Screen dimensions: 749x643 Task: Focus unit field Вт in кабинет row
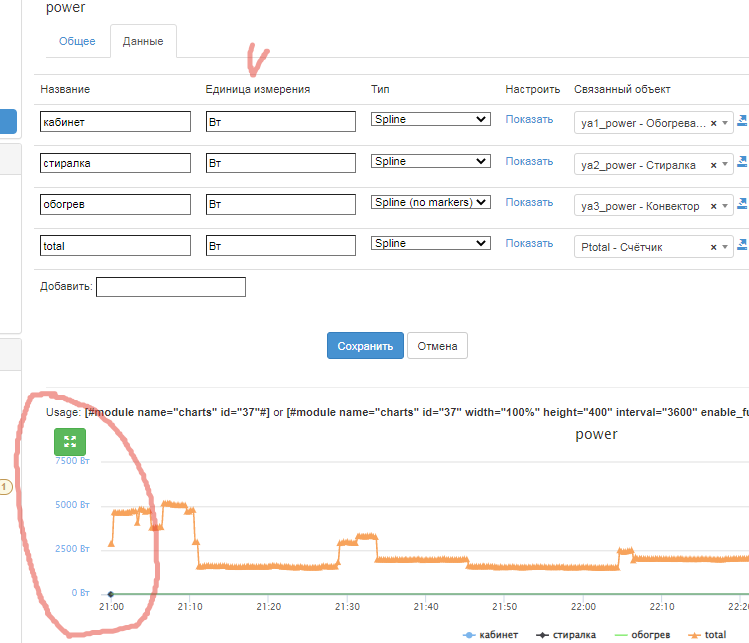(281, 122)
